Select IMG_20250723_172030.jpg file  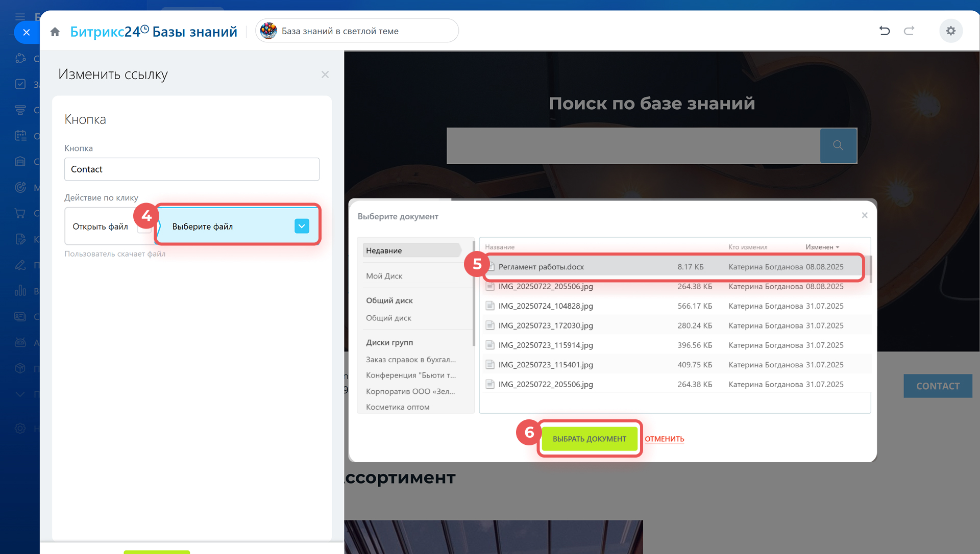pos(674,325)
